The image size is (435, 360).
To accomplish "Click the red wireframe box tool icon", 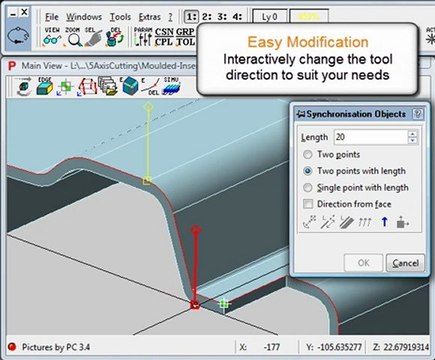I will (87, 87).
